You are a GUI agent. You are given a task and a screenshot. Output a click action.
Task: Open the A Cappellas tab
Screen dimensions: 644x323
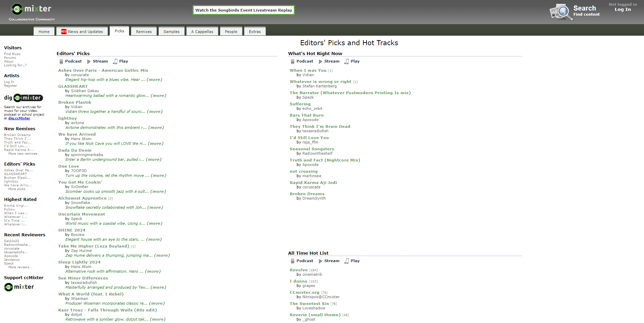(202, 31)
